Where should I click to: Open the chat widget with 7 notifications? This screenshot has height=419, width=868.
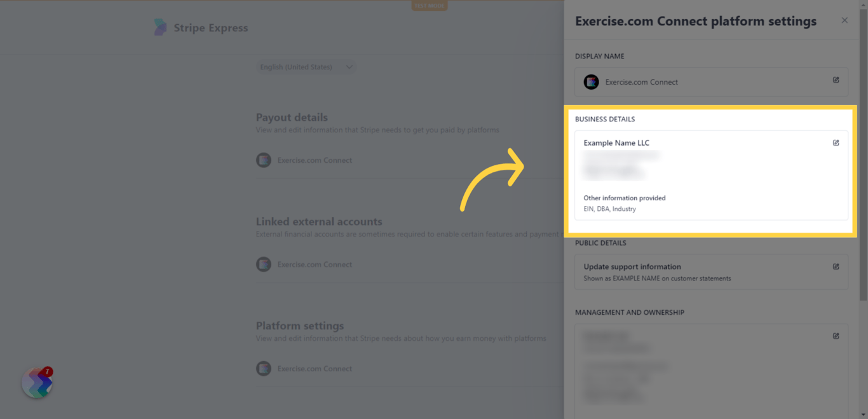pyautogui.click(x=37, y=382)
